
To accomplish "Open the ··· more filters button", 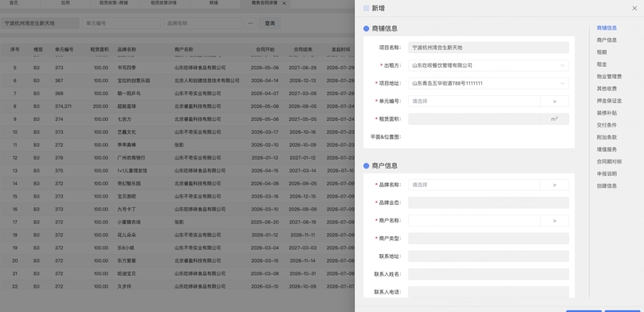I will [250, 23].
